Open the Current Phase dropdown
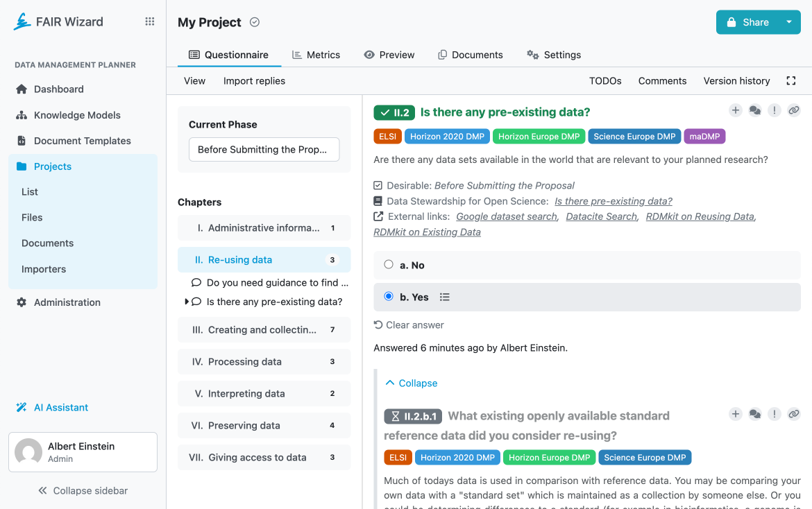The height and width of the screenshot is (509, 812). tap(264, 150)
